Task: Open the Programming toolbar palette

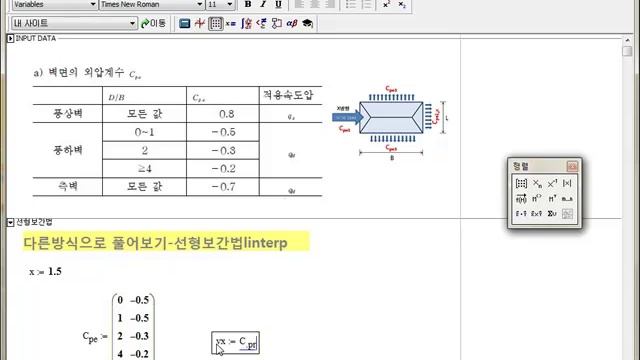Action: [x=277, y=24]
